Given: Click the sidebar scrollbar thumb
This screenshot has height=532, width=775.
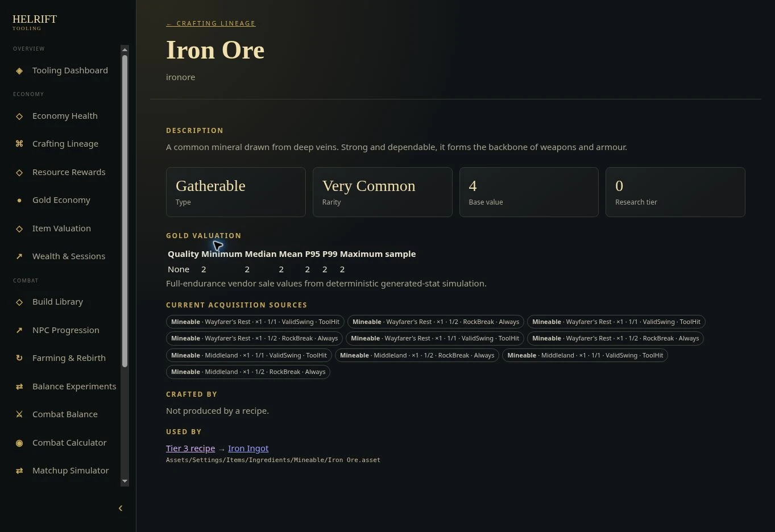Looking at the screenshot, I should [125, 211].
